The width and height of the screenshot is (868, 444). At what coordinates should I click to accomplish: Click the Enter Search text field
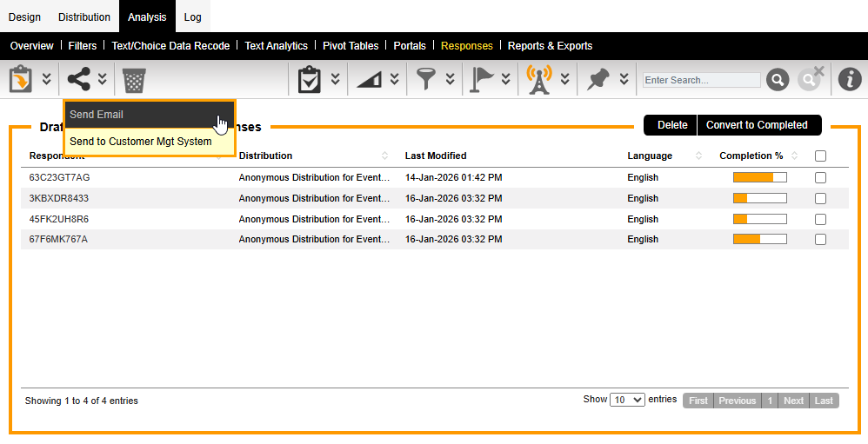coord(701,80)
